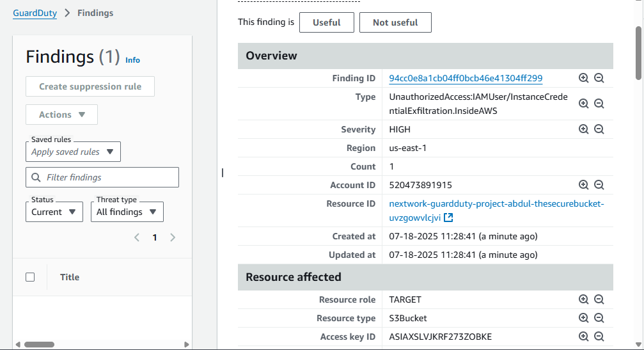Go to next findings page arrow
Screen dimensions: 644x350
tap(173, 237)
